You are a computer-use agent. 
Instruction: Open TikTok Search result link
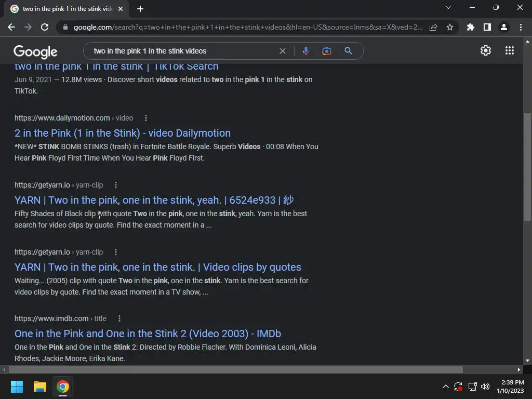pyautogui.click(x=116, y=66)
